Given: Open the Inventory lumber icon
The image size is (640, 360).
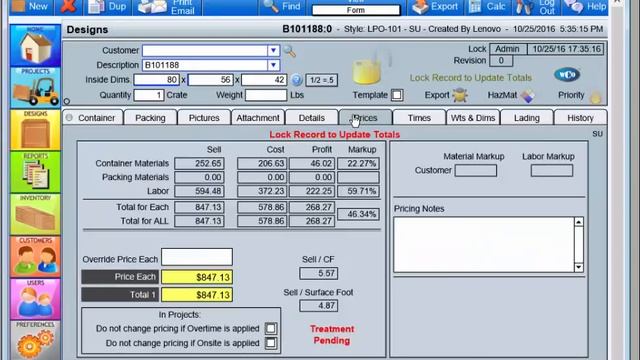Looking at the screenshot, I should 35,214.
